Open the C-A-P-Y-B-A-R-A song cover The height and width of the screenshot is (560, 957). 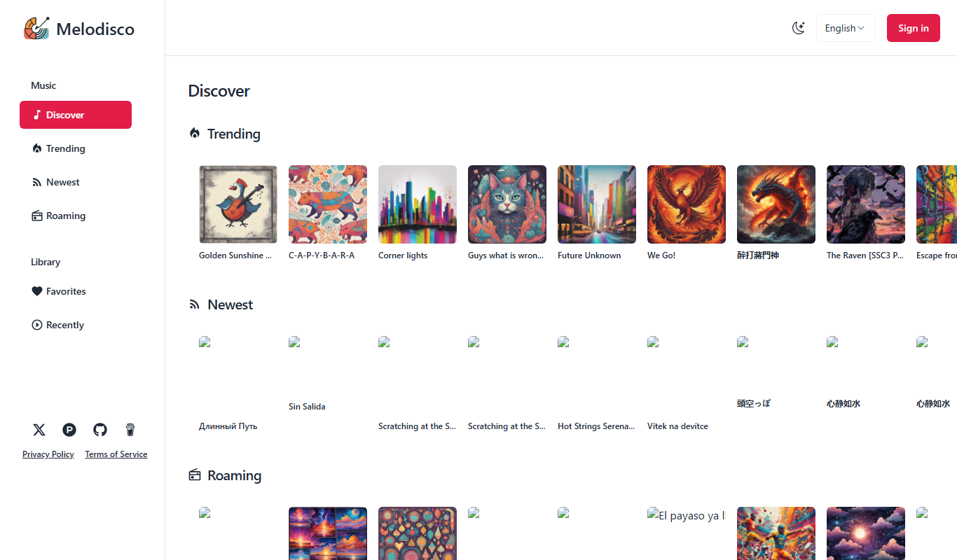pyautogui.click(x=328, y=204)
